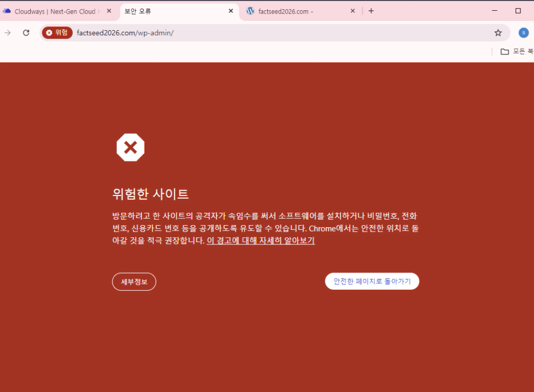The height and width of the screenshot is (392, 534).
Task: Switch to the Cloudways tab
Action: [57, 11]
